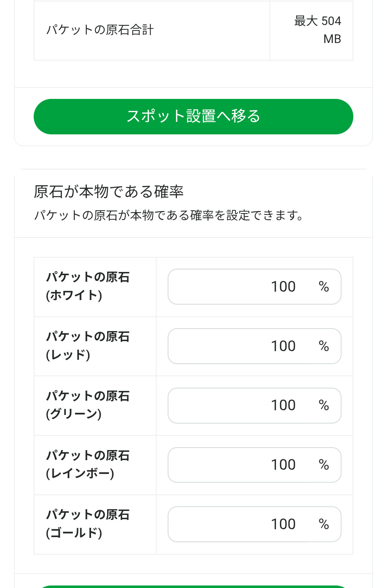Select the パケットの原石(ホワイト) row label

click(x=88, y=286)
